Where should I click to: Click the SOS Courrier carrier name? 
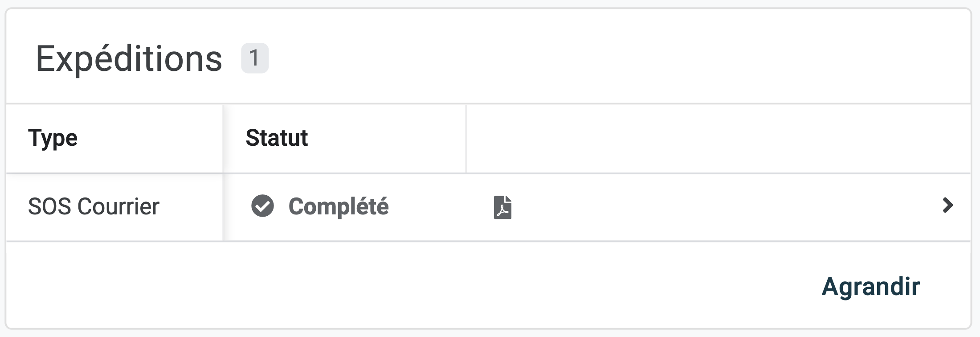94,206
